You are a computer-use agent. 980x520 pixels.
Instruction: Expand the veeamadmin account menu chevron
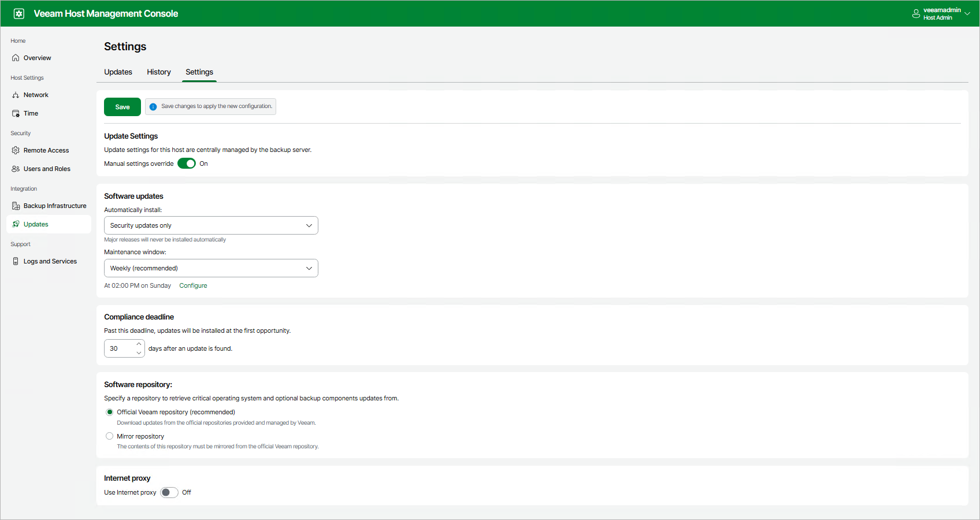coord(967,14)
